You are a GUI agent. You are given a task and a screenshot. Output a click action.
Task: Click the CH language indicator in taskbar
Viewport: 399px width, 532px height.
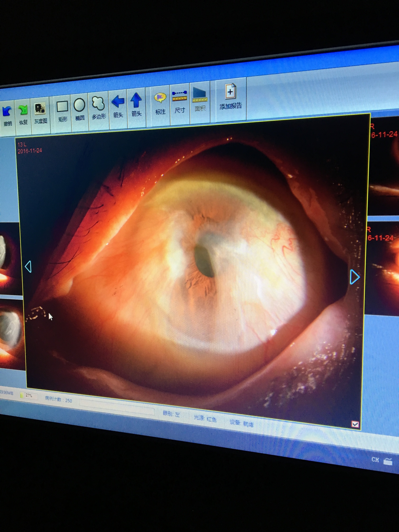375,460
